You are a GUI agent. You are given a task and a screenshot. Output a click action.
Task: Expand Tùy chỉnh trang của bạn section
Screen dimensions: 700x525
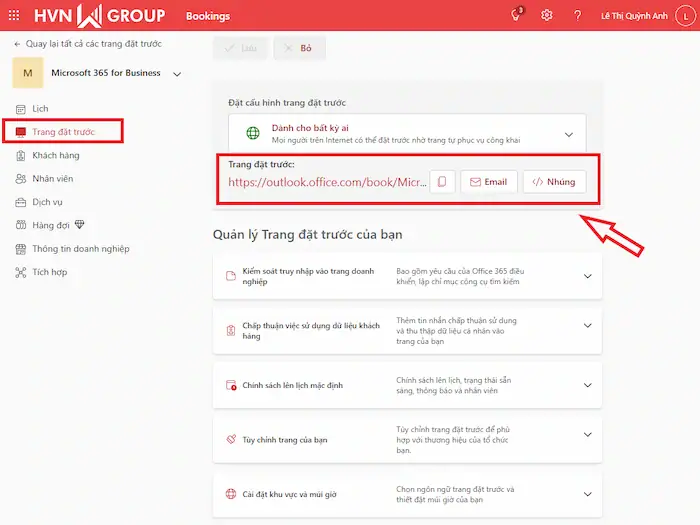point(587,440)
